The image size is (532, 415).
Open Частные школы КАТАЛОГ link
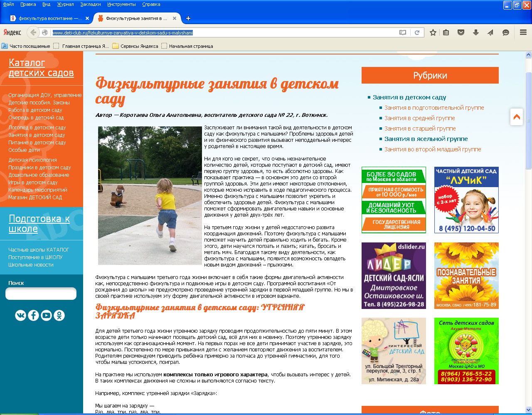[39, 250]
